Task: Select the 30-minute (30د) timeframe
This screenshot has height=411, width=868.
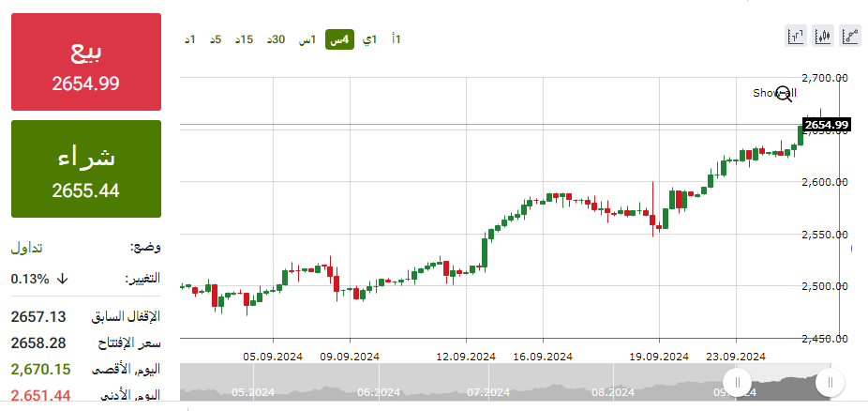Action: [x=276, y=39]
